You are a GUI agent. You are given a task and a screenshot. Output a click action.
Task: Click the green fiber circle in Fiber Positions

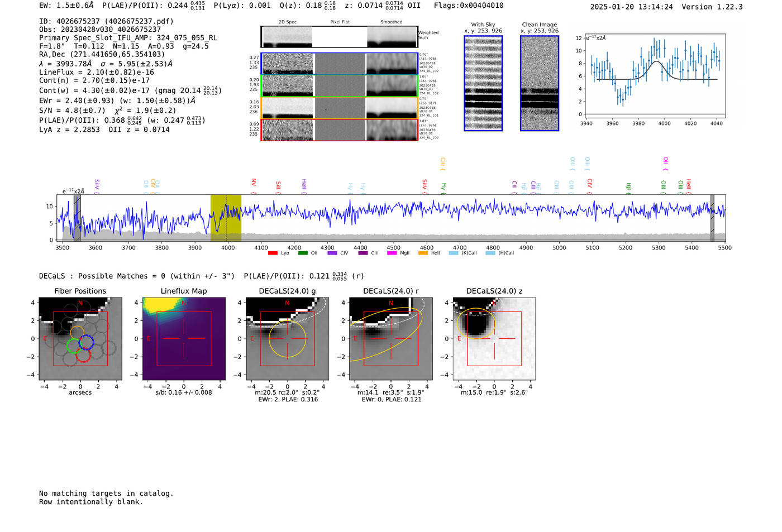tap(74, 346)
